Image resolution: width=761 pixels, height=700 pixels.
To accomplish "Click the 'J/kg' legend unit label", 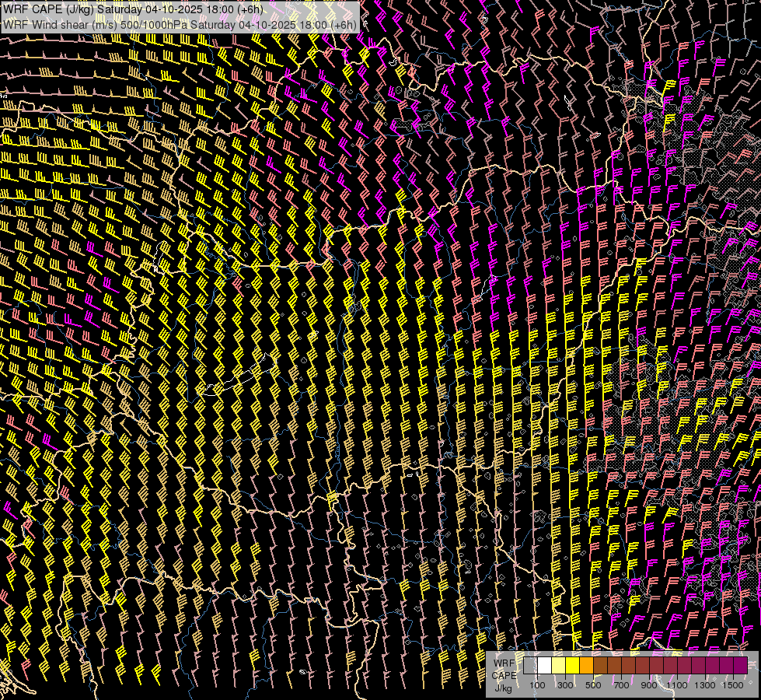I will coord(503,688).
